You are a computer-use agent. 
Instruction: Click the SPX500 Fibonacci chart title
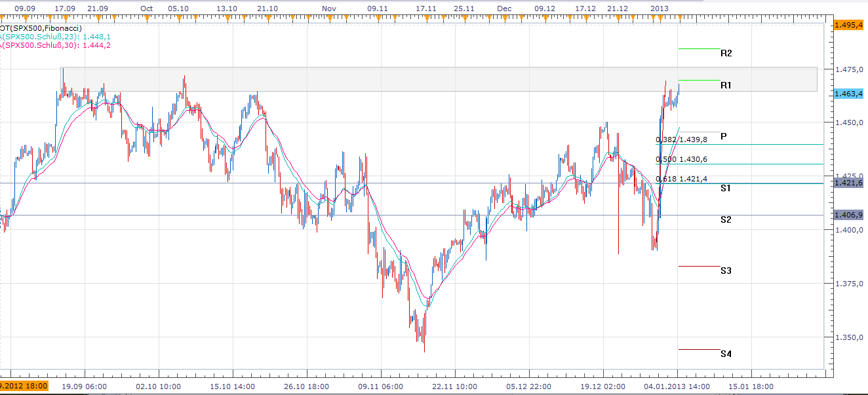click(x=41, y=28)
